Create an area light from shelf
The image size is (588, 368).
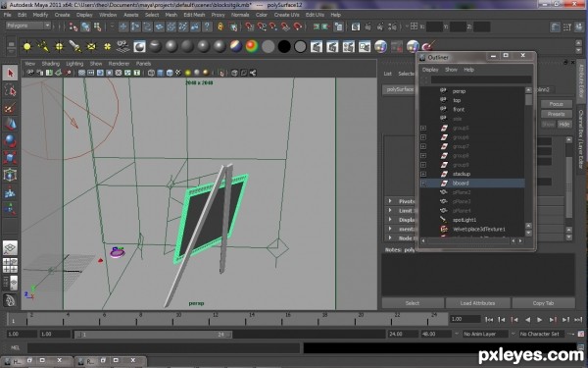(91, 46)
